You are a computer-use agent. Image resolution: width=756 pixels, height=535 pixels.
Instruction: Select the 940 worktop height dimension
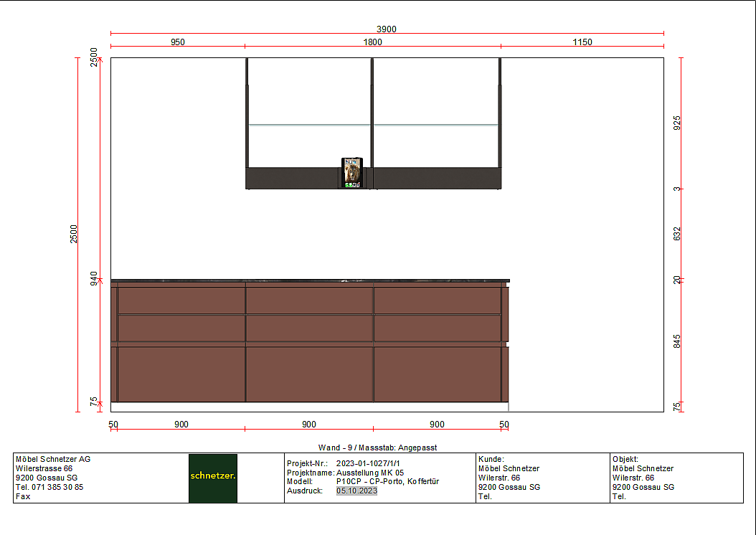(x=94, y=278)
